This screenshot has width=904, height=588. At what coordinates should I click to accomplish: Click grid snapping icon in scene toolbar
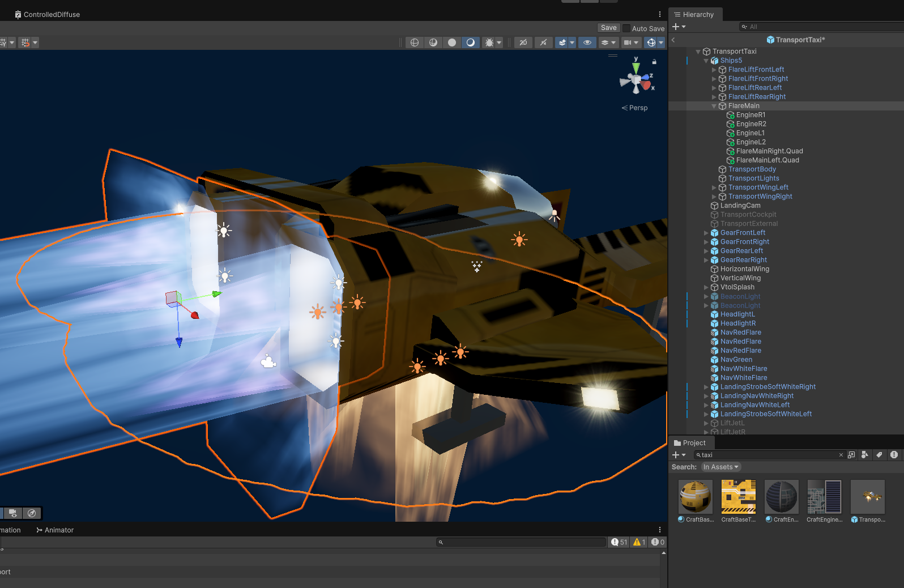point(25,42)
